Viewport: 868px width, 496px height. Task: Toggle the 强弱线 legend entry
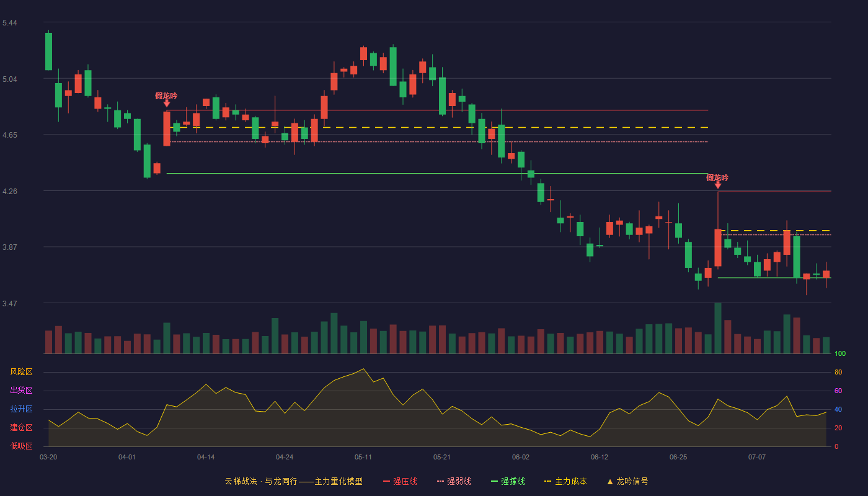[x=454, y=482]
